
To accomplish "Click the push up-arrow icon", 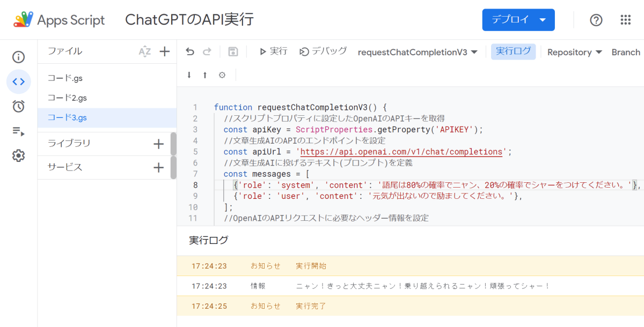I will pyautogui.click(x=205, y=75).
